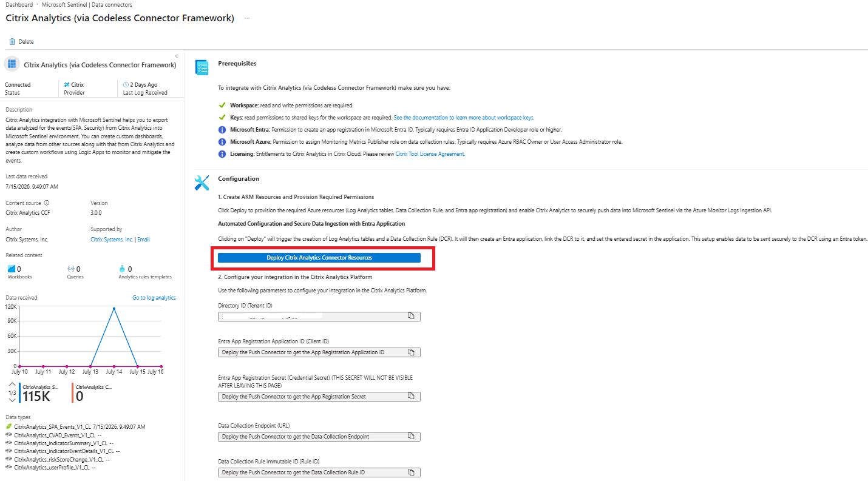This screenshot has width=868, height=481.
Task: Copy the App Registration Secret
Action: pos(411,397)
